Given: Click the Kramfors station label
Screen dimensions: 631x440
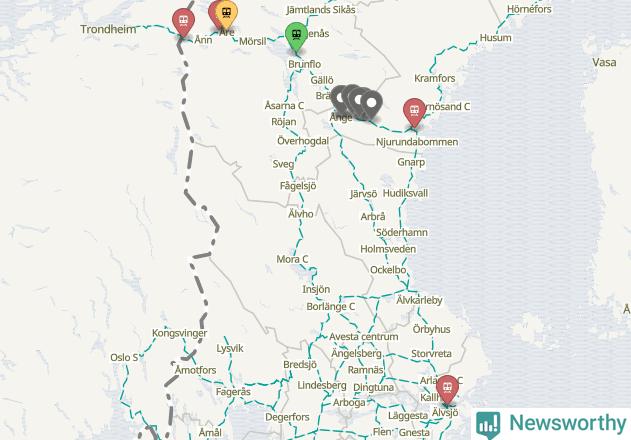Looking at the screenshot, I should point(435,78).
